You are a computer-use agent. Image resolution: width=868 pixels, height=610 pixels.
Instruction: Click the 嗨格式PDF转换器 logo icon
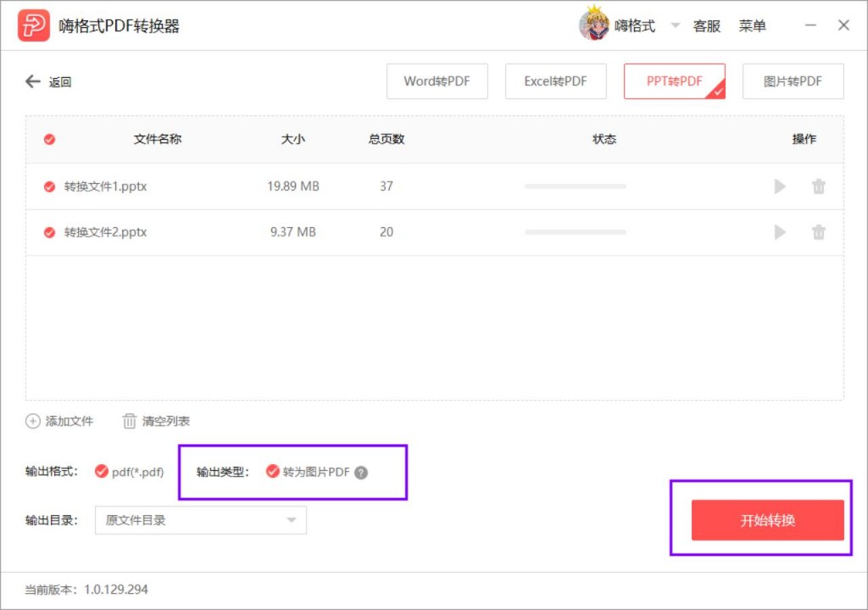pyautogui.click(x=34, y=25)
